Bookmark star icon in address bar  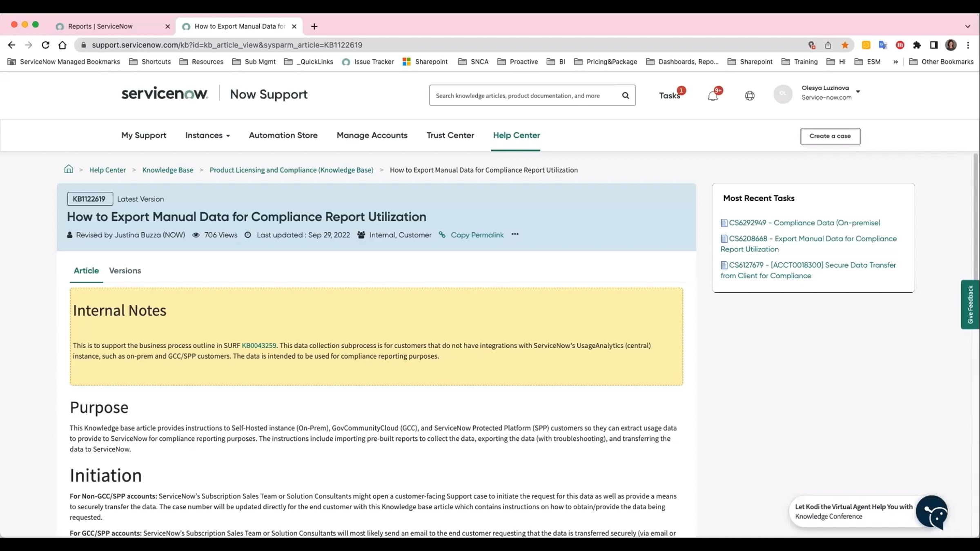tap(845, 45)
